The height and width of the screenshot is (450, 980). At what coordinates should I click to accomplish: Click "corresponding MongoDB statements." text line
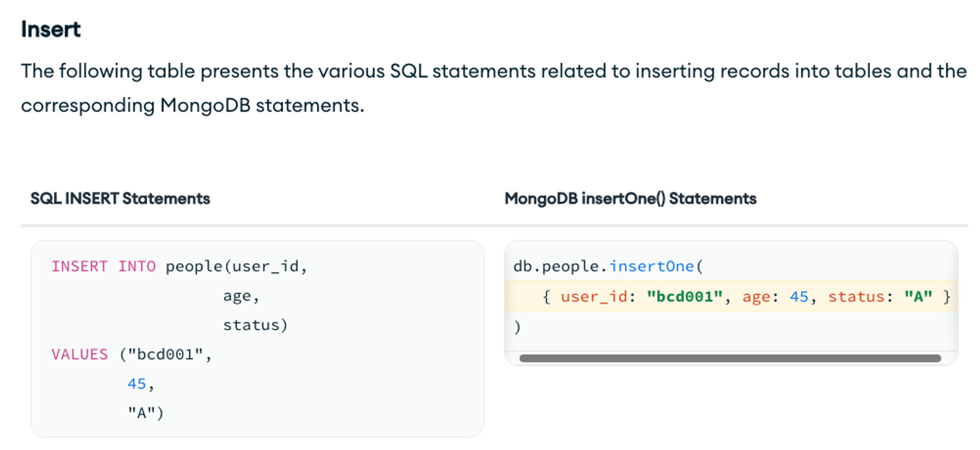193,105
